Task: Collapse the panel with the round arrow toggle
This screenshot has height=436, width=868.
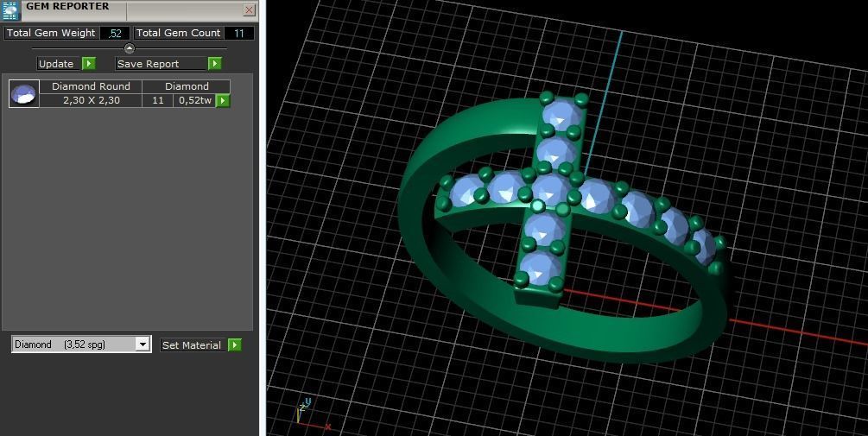Action: (129, 48)
